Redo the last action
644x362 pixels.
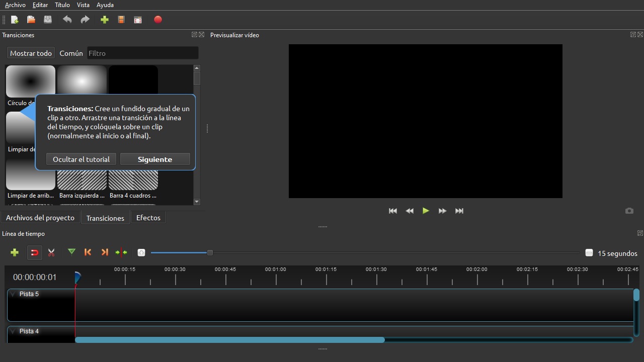coord(85,20)
